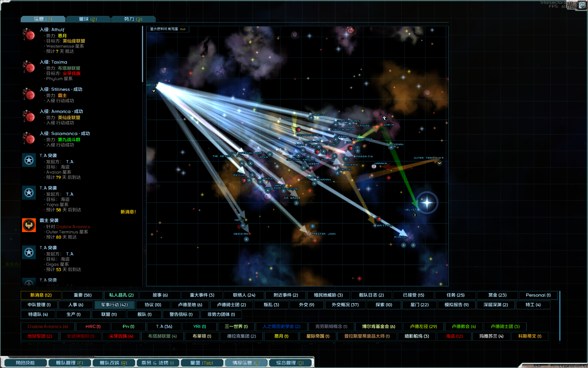The image size is (588, 368).
Task: Toggle the 重要 (58) filter
Action: 83,295
